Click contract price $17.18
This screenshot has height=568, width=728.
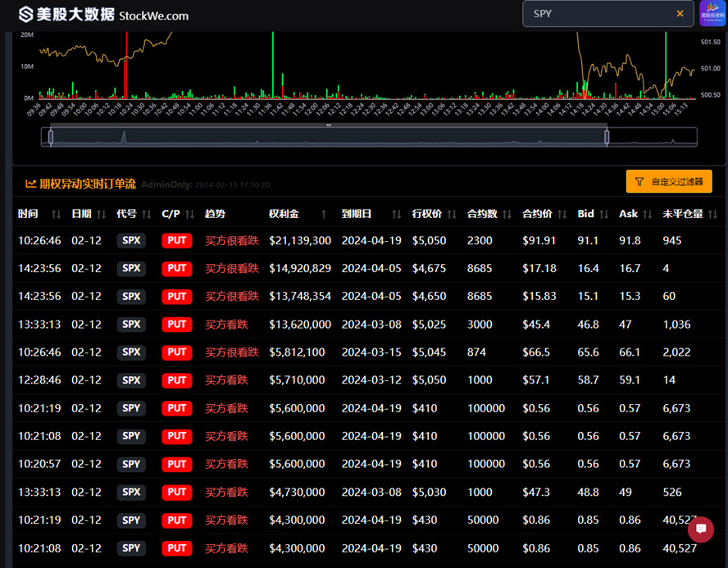tap(539, 268)
